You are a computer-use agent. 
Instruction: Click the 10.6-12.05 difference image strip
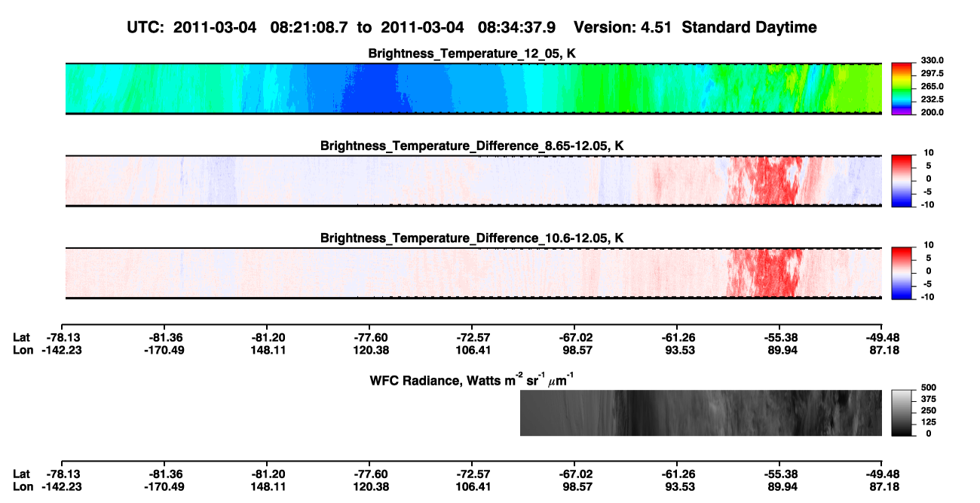(x=473, y=273)
